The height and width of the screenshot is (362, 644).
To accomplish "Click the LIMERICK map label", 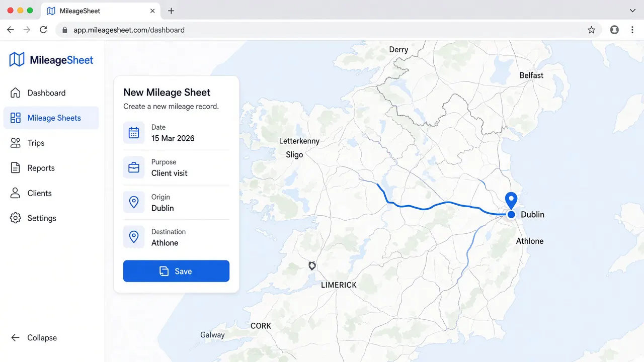I will (339, 285).
